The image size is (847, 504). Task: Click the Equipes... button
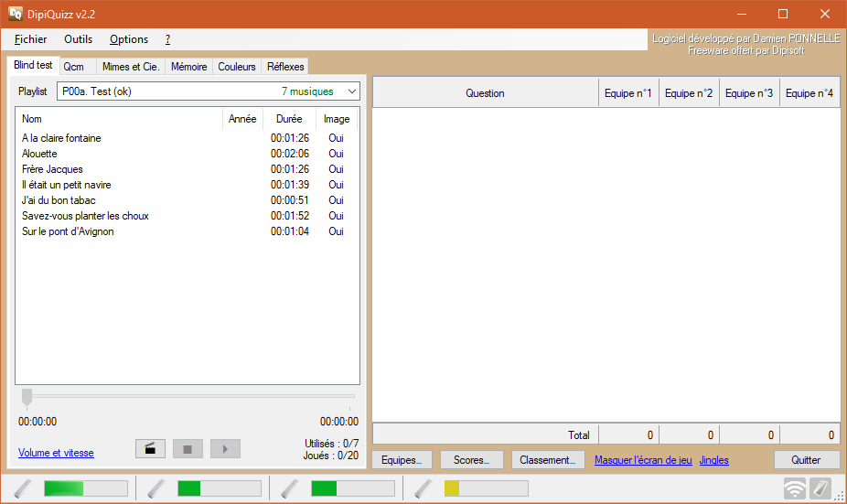[402, 460]
